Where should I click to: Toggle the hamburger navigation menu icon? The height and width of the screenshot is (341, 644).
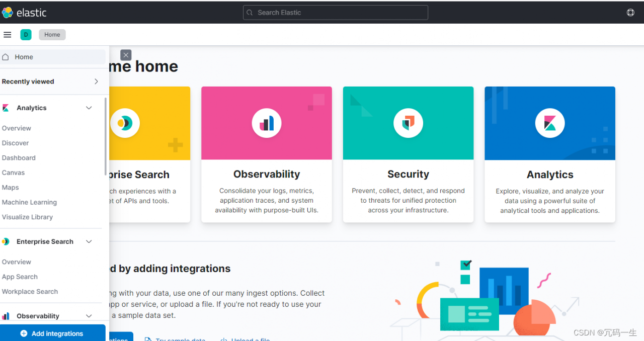pyautogui.click(x=7, y=35)
